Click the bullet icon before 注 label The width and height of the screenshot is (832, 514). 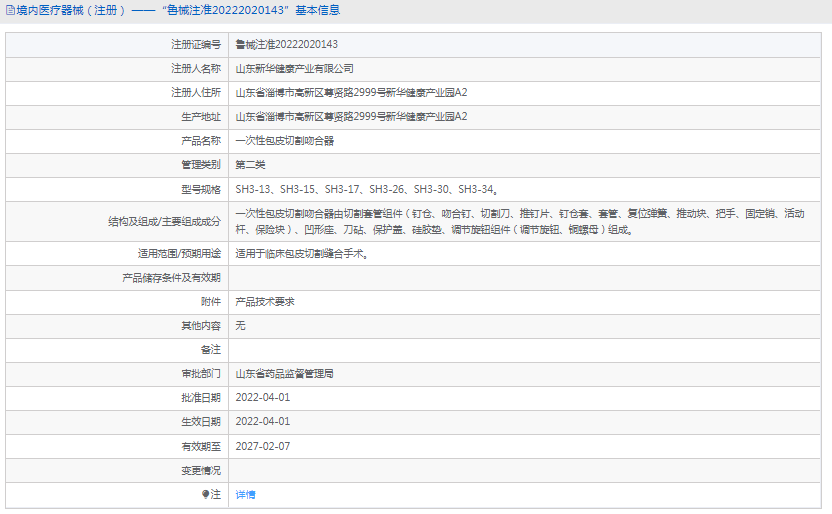pyautogui.click(x=205, y=494)
